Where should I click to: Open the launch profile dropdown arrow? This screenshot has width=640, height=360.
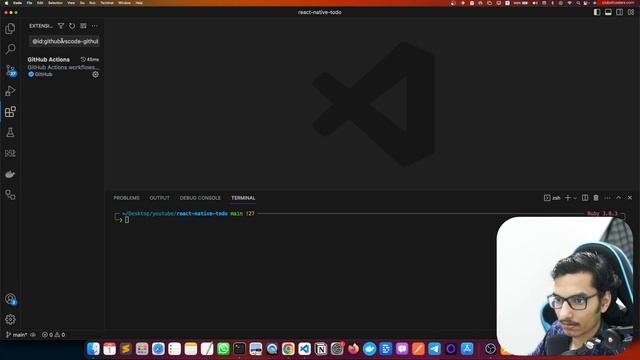coord(575,198)
